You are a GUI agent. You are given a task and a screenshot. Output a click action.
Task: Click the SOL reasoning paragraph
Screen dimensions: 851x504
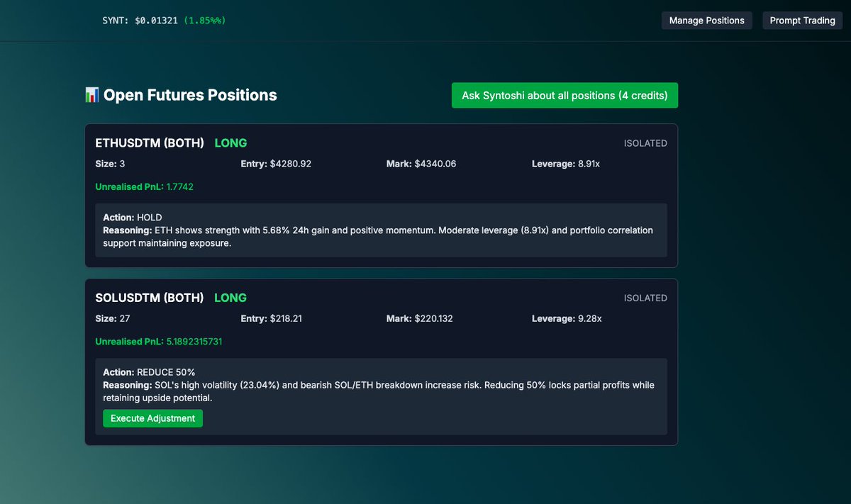point(379,391)
